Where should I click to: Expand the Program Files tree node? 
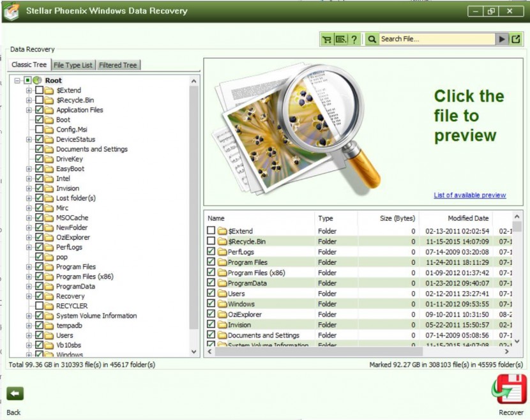pyautogui.click(x=29, y=267)
